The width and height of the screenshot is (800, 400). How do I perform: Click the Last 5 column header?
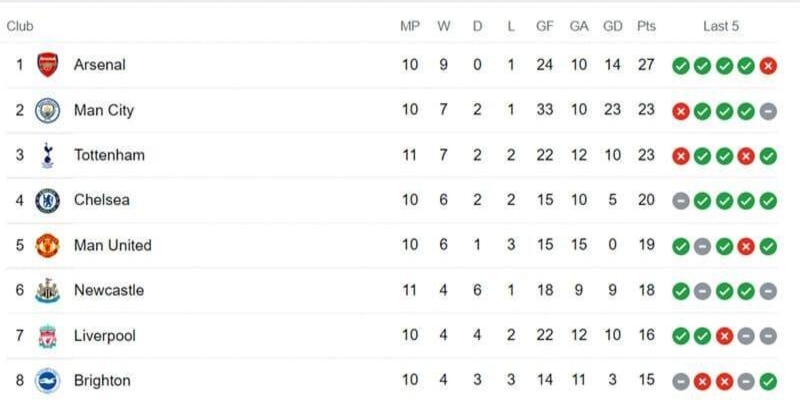point(720,26)
